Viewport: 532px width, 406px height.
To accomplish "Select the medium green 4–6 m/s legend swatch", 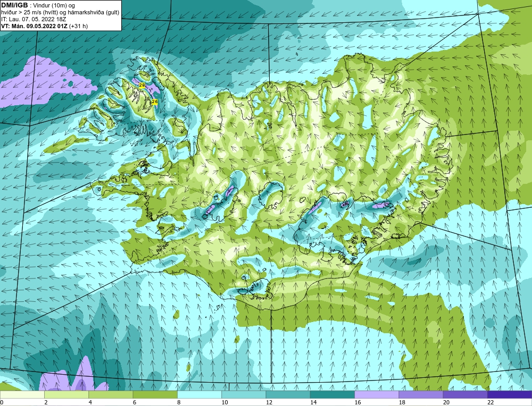I will (x=111, y=395).
